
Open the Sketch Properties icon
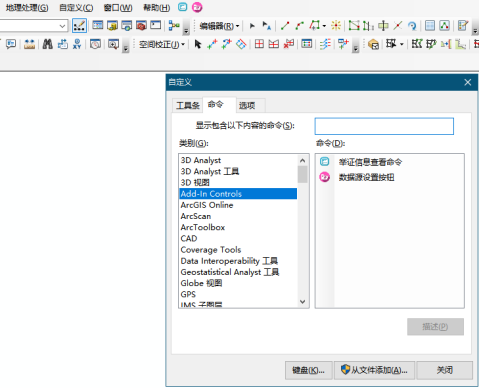(x=444, y=26)
